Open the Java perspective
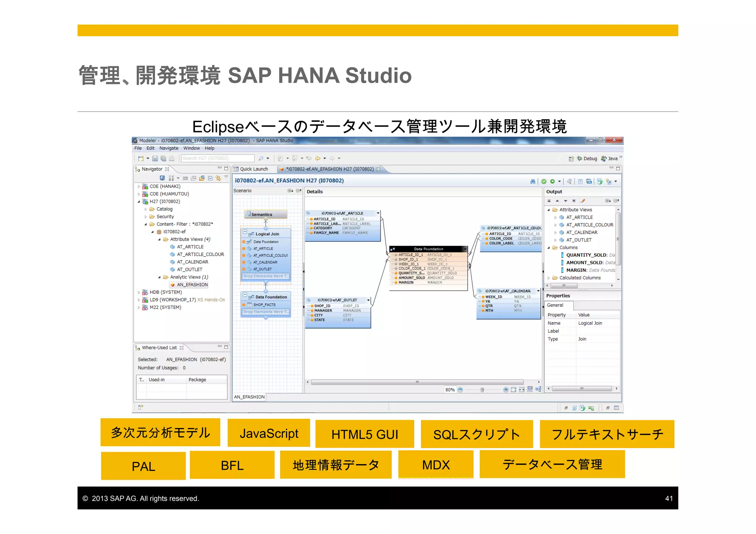The height and width of the screenshot is (534, 756). 609,159
